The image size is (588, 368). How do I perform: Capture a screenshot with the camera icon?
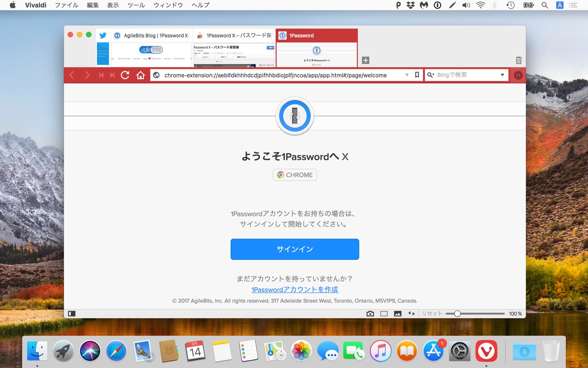[x=370, y=313]
